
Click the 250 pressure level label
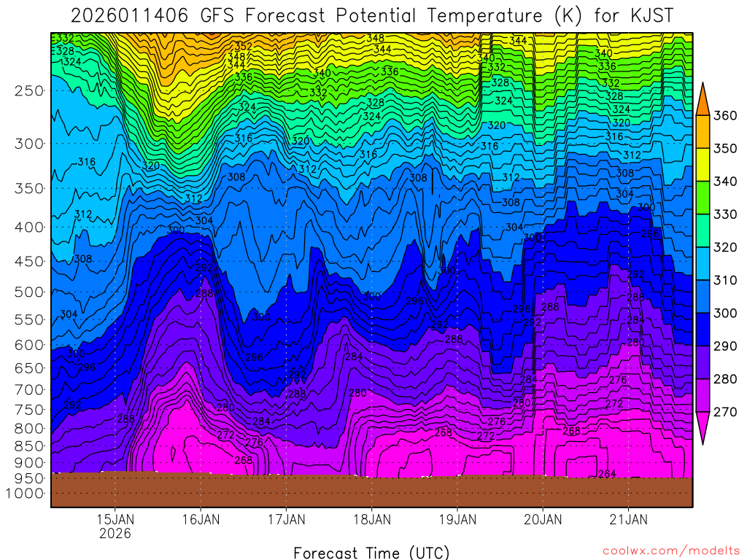pyautogui.click(x=29, y=90)
